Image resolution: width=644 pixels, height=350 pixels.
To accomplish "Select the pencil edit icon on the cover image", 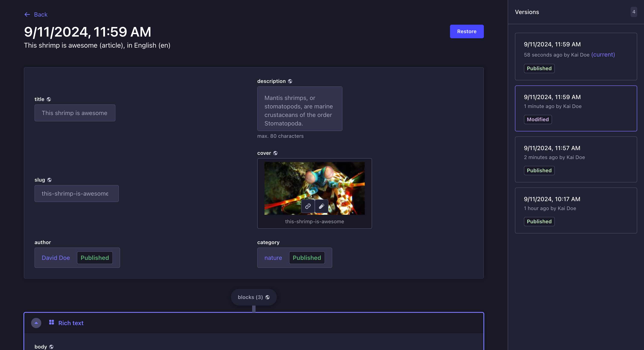I will tap(322, 206).
